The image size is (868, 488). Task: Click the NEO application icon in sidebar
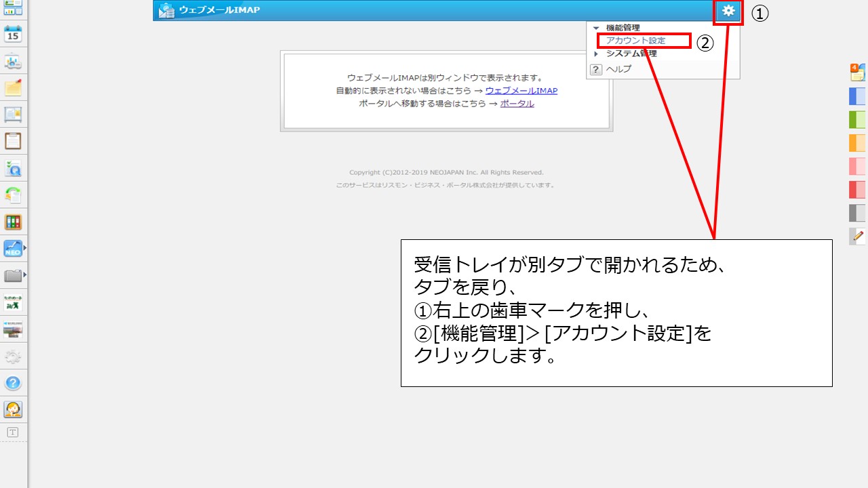pyautogui.click(x=12, y=248)
